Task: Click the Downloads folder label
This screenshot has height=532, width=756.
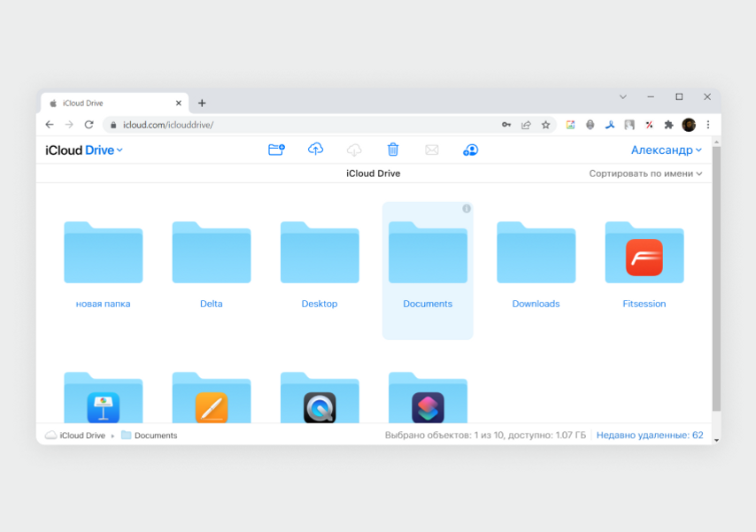Action: (x=536, y=304)
